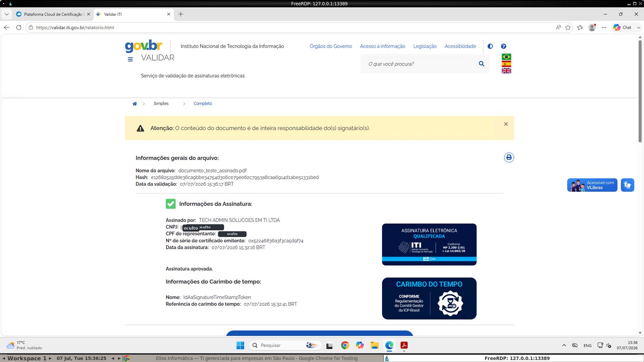Image resolution: width=644 pixels, height=362 pixels.
Task: Dismiss the Atenção warning banner
Action: click(x=506, y=124)
